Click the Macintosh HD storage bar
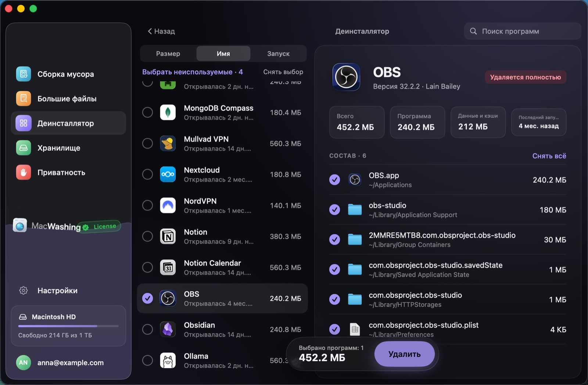 68,326
